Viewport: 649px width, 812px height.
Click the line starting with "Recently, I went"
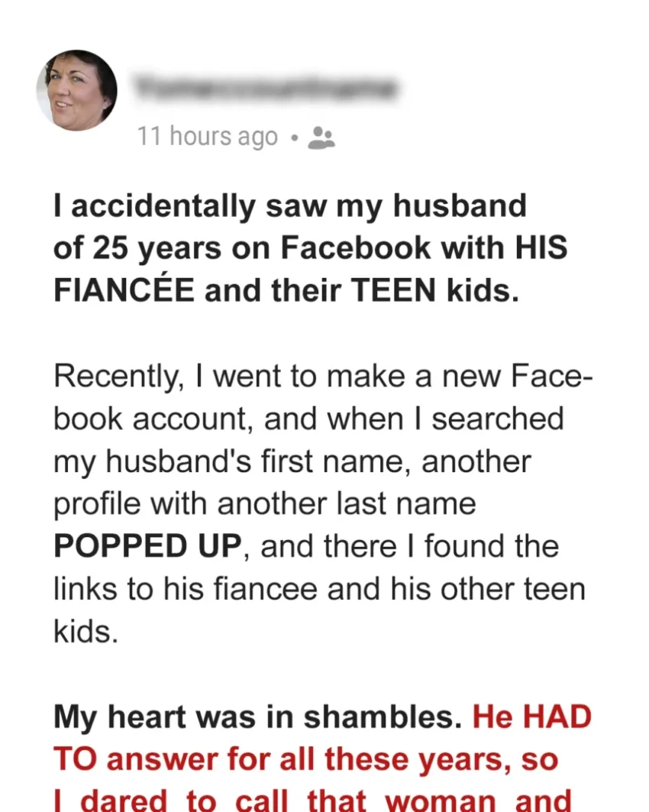318,377
